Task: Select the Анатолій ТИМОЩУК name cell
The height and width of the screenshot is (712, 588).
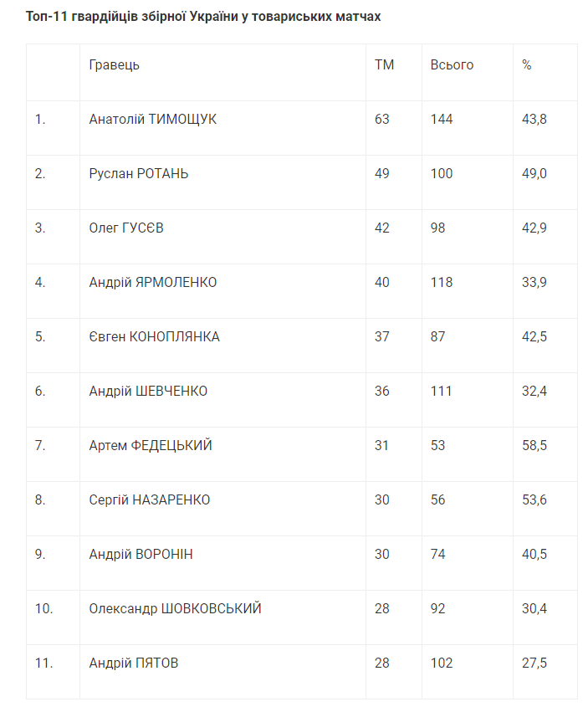Action: [x=153, y=120]
